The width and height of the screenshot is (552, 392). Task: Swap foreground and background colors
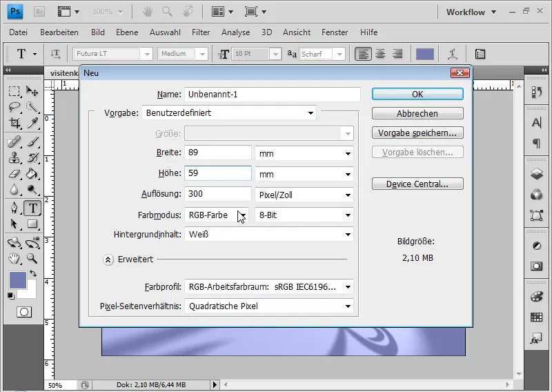pos(33,273)
